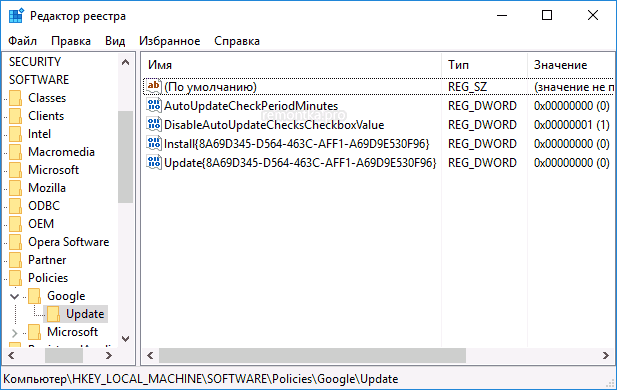Select the Clients folder icon

point(16,116)
